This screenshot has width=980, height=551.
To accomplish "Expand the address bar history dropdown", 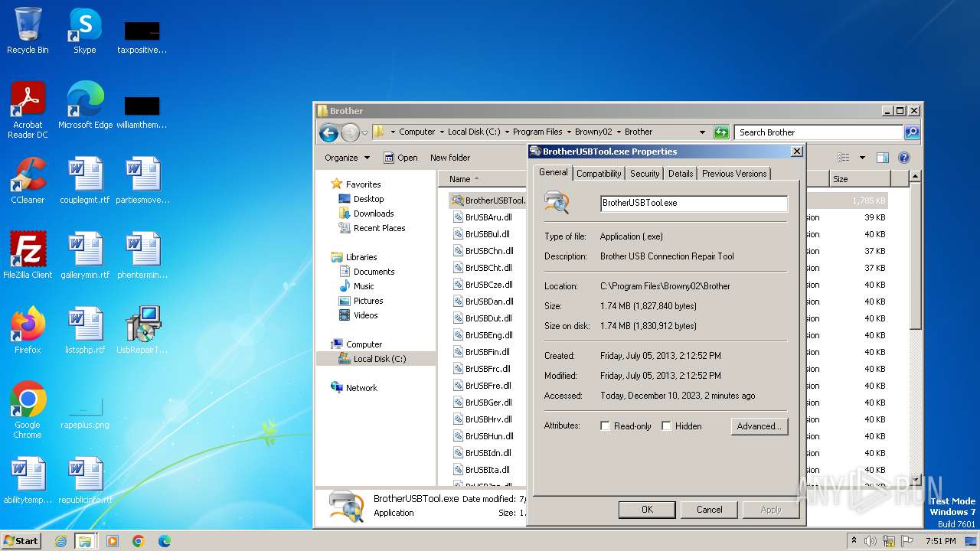I will [702, 132].
